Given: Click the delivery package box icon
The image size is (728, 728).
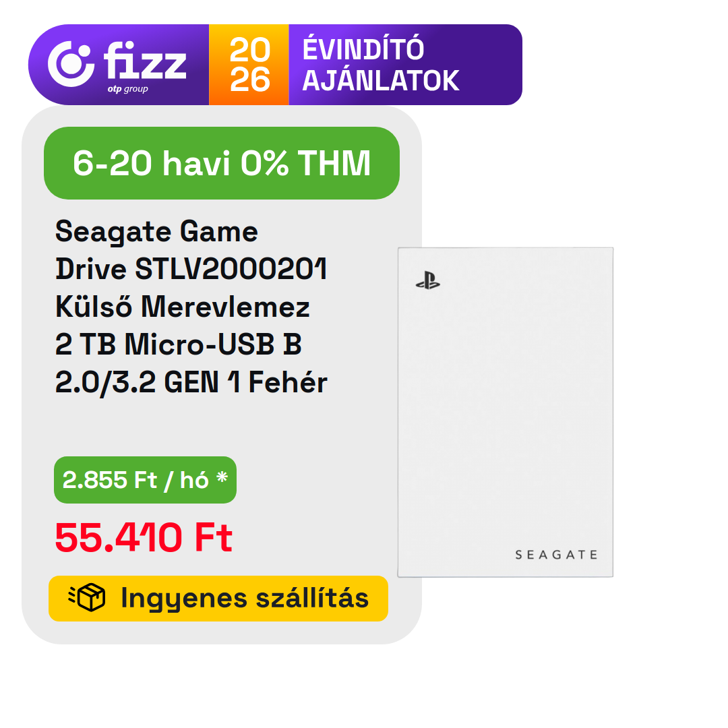Looking at the screenshot, I should pyautogui.click(x=87, y=598).
